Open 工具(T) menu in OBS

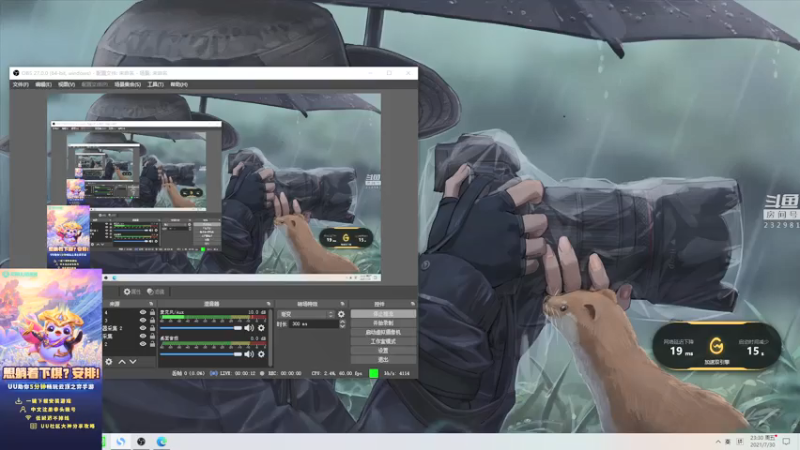156,84
